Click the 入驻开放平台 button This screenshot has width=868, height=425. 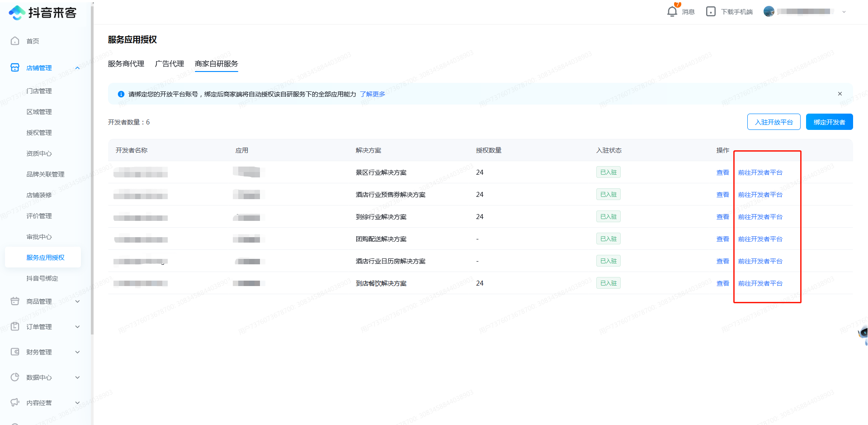pyautogui.click(x=774, y=122)
